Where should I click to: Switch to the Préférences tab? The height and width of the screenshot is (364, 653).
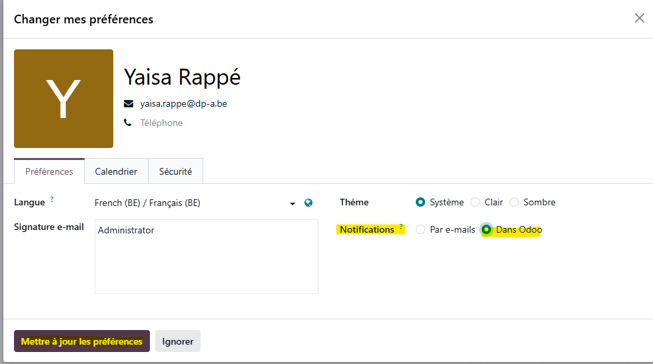coord(49,171)
